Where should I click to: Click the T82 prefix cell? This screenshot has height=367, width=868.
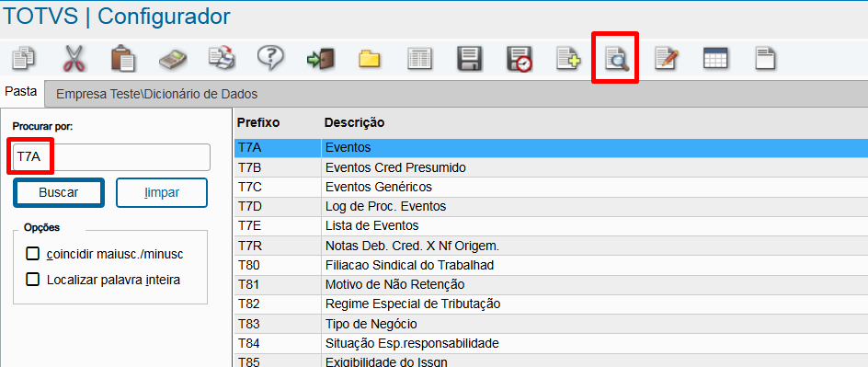pos(278,304)
